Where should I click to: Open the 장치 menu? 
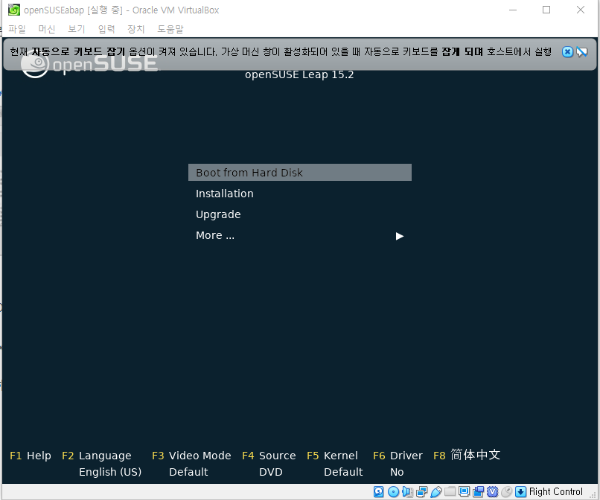(136, 29)
